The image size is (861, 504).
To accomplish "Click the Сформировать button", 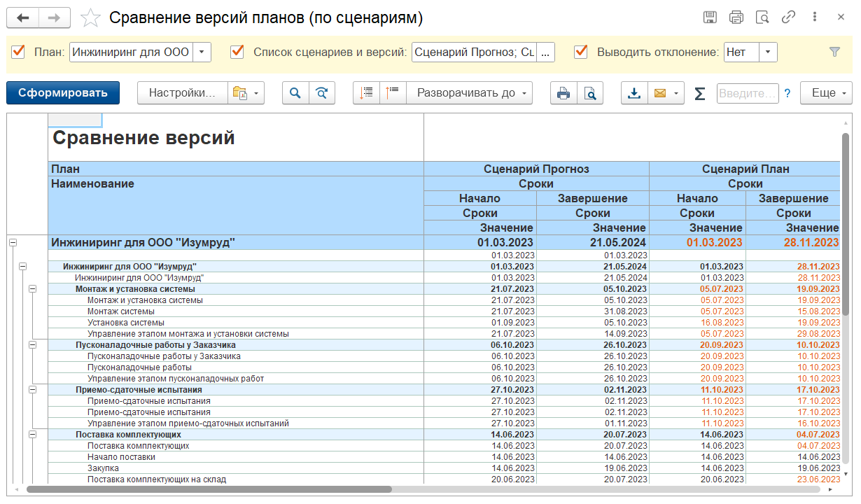I will (63, 93).
